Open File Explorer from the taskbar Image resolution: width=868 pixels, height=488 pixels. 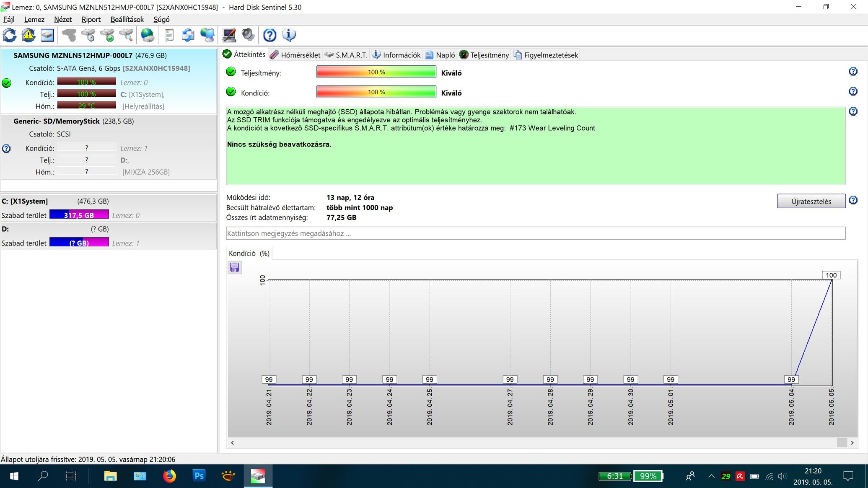point(110,476)
